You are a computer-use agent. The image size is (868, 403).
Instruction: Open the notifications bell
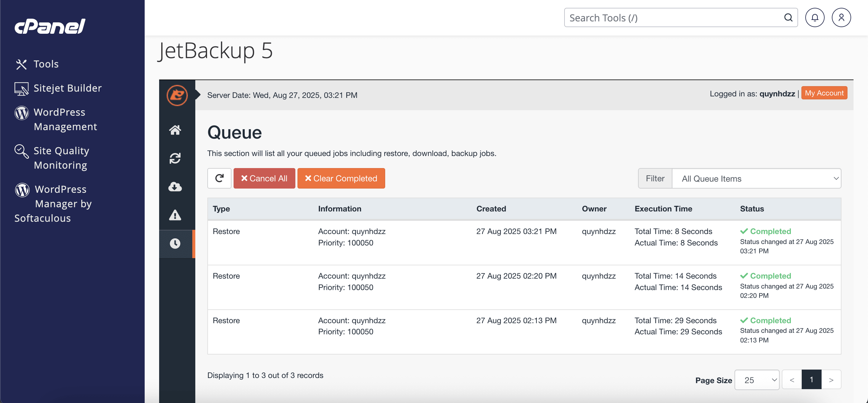point(814,17)
